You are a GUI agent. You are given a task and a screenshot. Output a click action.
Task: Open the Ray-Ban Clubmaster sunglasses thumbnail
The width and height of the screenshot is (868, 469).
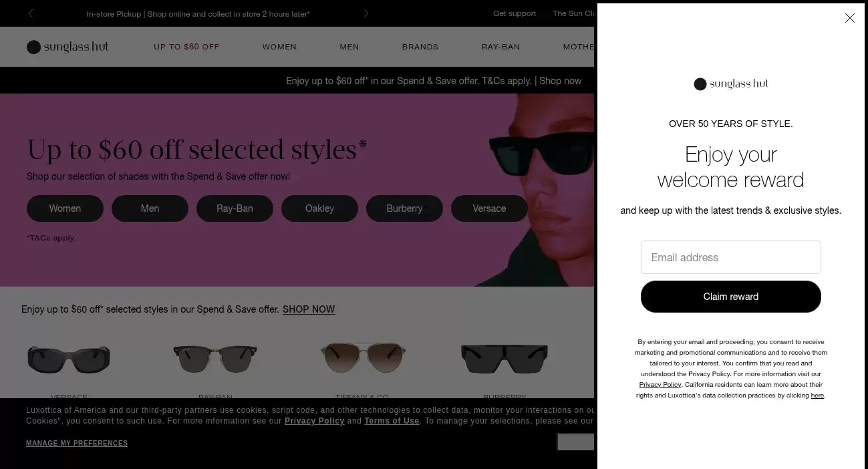[215, 359]
